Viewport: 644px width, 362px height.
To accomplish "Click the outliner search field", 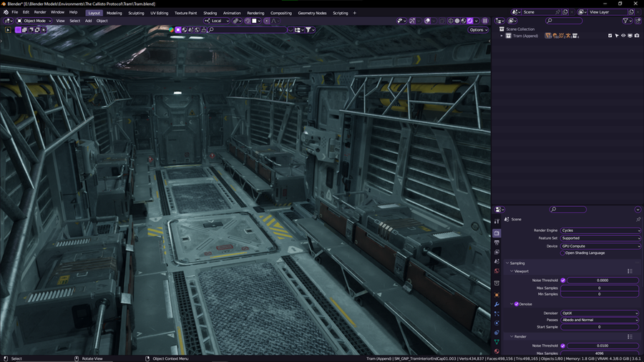I will pos(564,21).
